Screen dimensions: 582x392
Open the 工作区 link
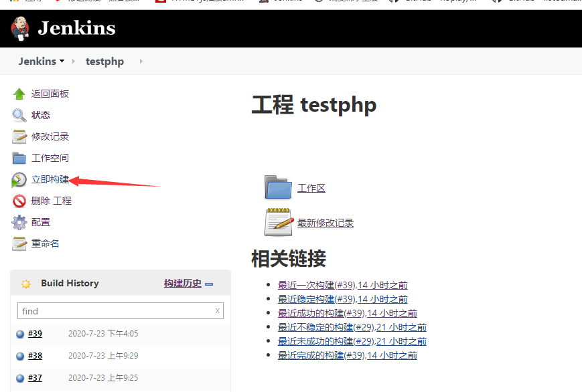[x=311, y=188]
